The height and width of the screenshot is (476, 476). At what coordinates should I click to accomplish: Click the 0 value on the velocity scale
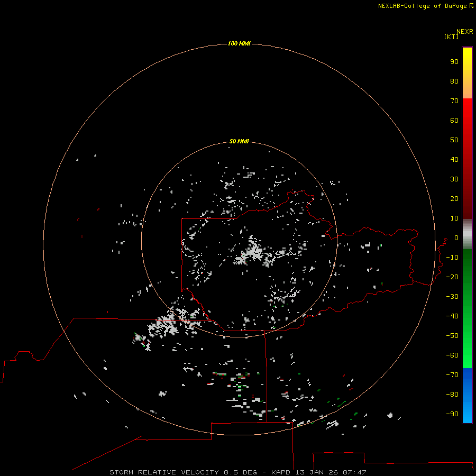point(456,237)
